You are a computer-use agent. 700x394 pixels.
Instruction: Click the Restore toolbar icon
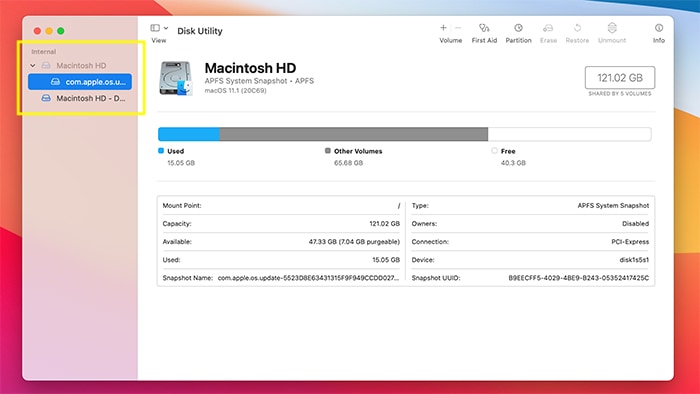(x=577, y=28)
